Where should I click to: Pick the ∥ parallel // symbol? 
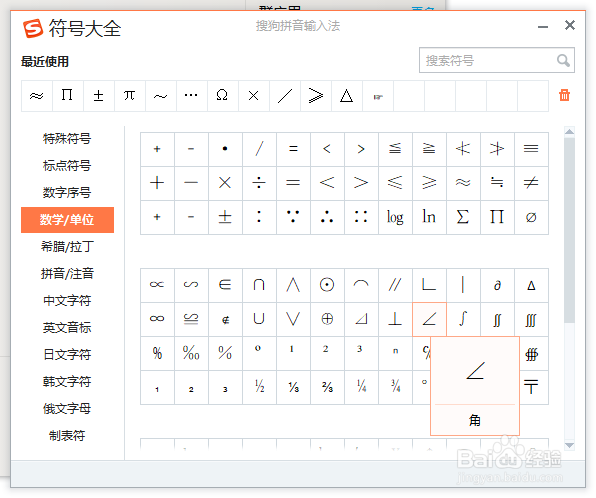(395, 285)
